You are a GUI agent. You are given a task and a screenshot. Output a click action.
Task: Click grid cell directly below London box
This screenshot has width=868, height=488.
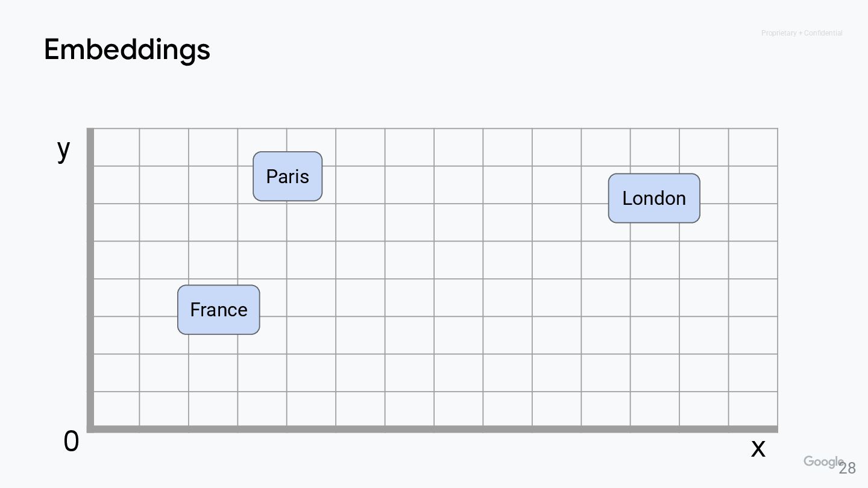655,260
